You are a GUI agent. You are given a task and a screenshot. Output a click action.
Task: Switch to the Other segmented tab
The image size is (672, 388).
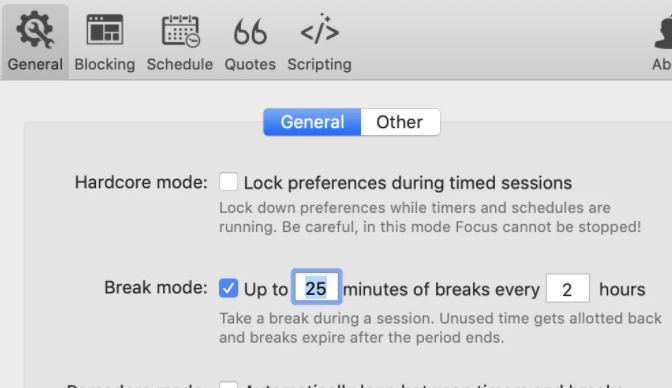[400, 122]
